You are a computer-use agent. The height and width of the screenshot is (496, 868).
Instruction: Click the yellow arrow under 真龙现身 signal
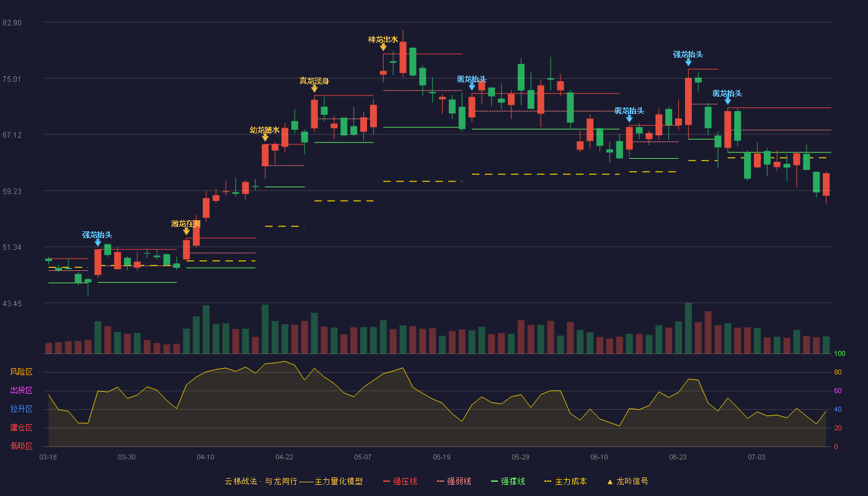point(314,89)
